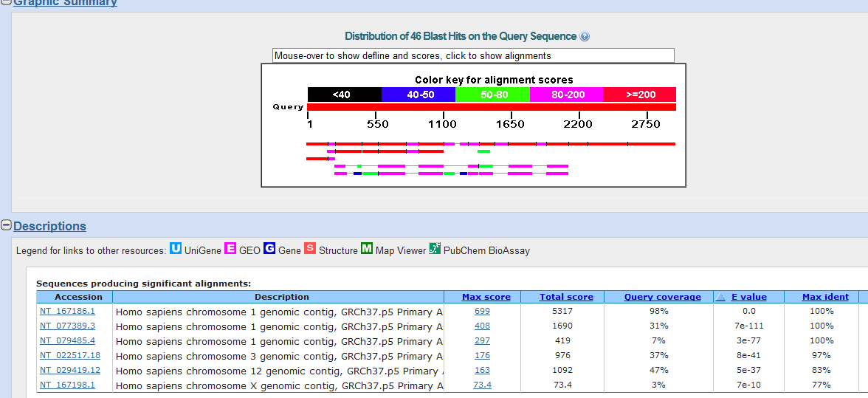This screenshot has height=398, width=868.
Task: Open alignment for max score 176
Action: [x=482, y=355]
